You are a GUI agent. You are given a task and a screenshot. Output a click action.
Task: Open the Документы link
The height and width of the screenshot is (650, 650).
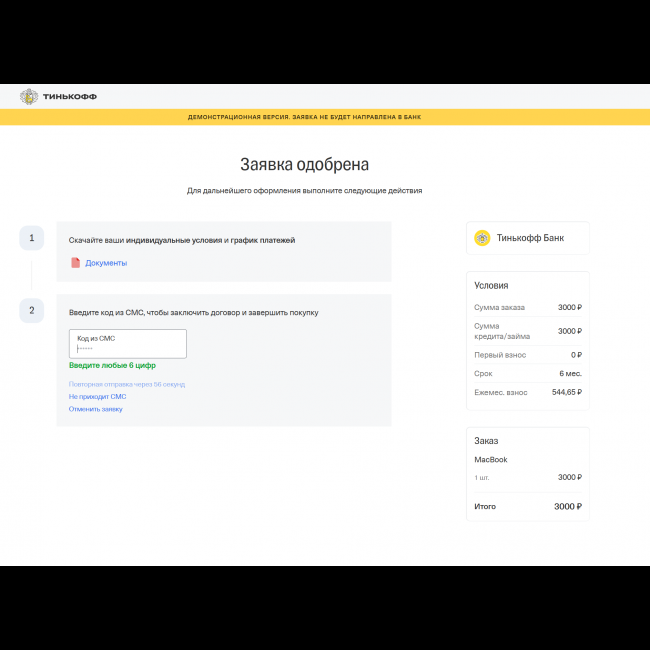coord(106,263)
